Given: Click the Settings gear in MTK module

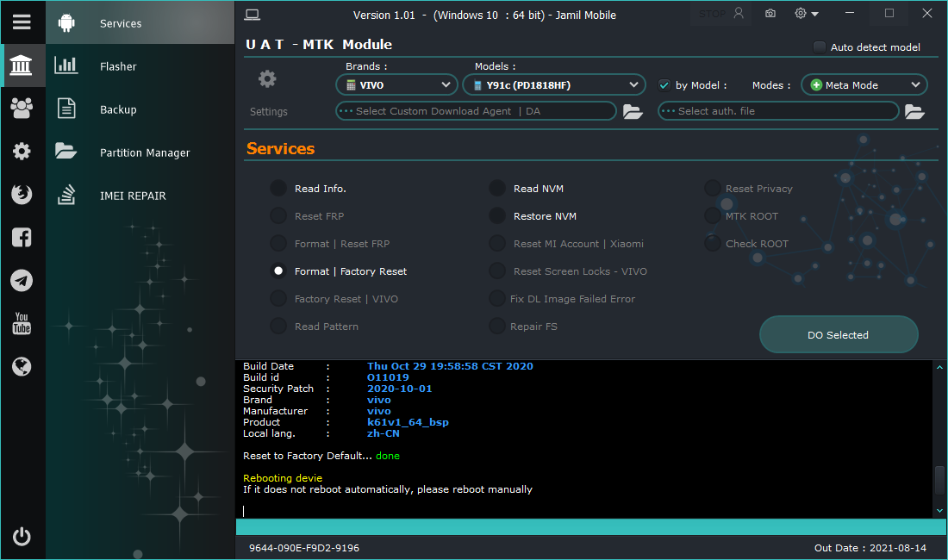Looking at the screenshot, I should (x=267, y=79).
